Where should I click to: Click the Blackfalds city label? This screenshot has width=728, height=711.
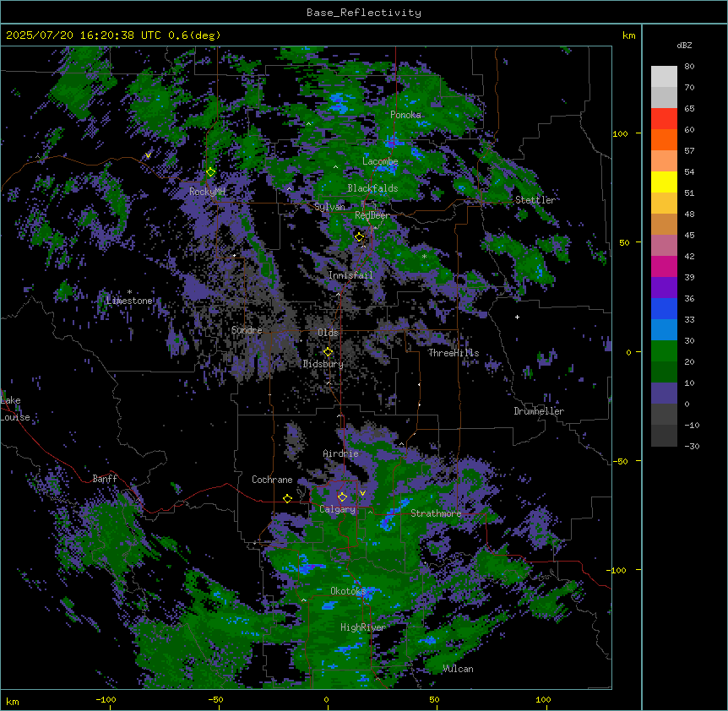coord(372,188)
